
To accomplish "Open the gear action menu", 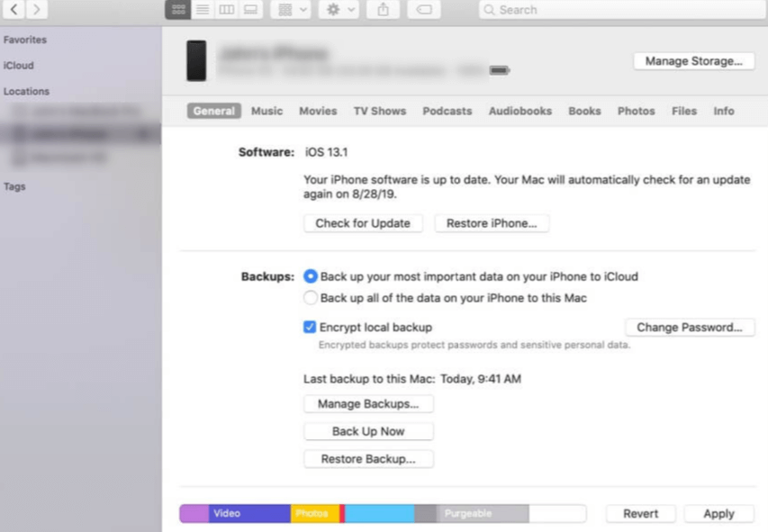I will (x=339, y=10).
